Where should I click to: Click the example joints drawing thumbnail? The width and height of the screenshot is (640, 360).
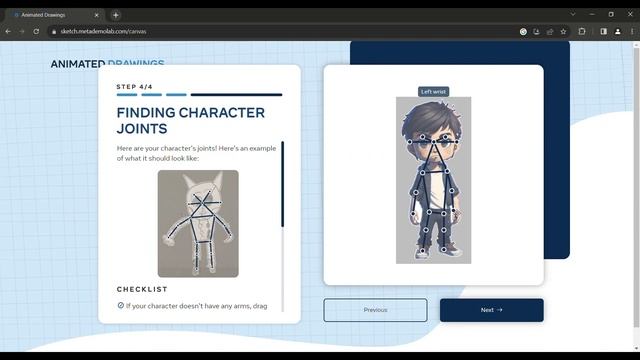(x=198, y=224)
